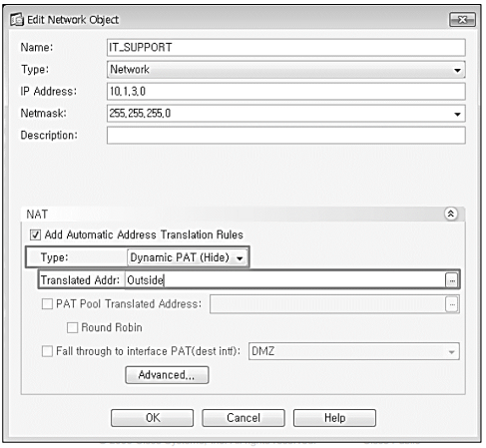Click the Description: label

pyautogui.click(x=49, y=135)
